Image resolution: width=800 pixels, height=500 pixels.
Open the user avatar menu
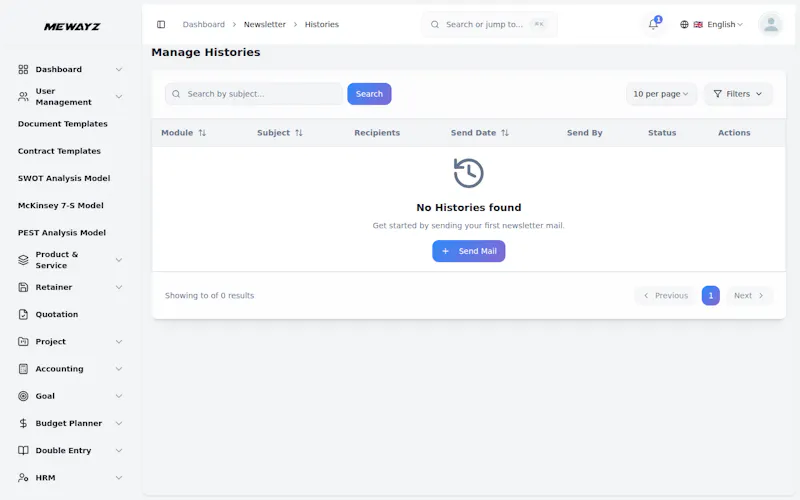pos(771,24)
